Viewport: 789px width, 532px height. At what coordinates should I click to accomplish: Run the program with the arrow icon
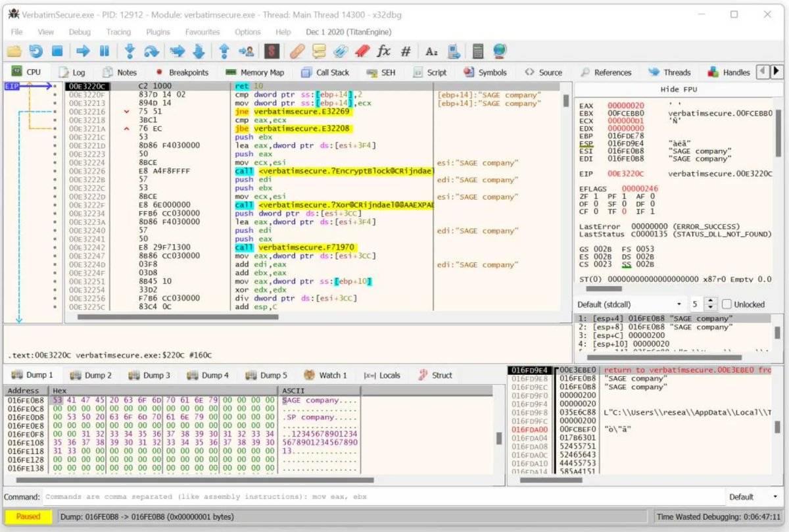[83, 51]
